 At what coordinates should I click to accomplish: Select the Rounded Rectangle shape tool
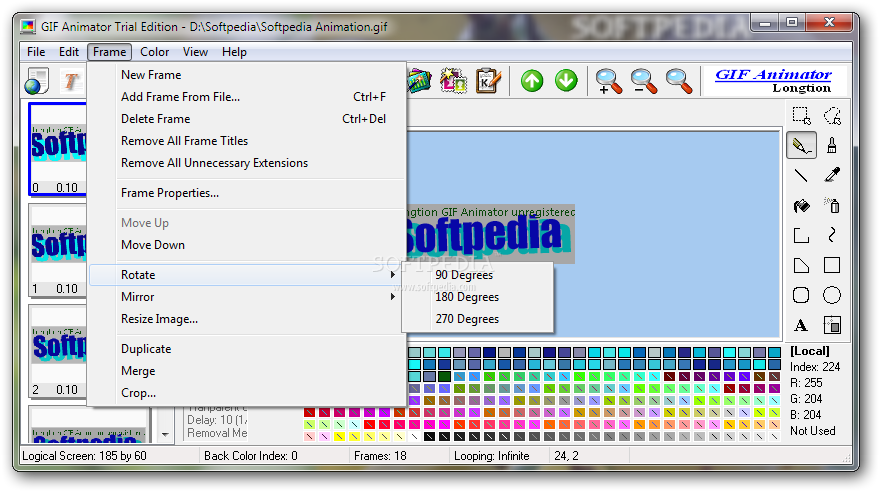[x=801, y=295]
